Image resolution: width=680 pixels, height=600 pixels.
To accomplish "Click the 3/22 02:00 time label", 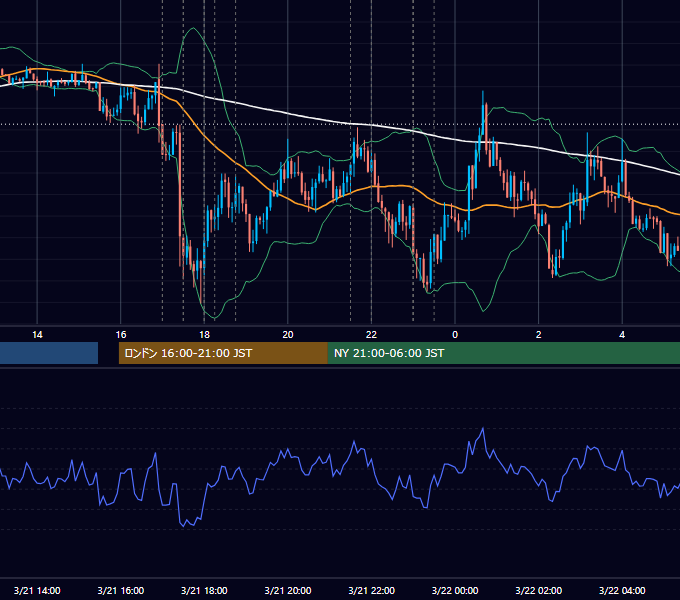I will click(x=538, y=590).
